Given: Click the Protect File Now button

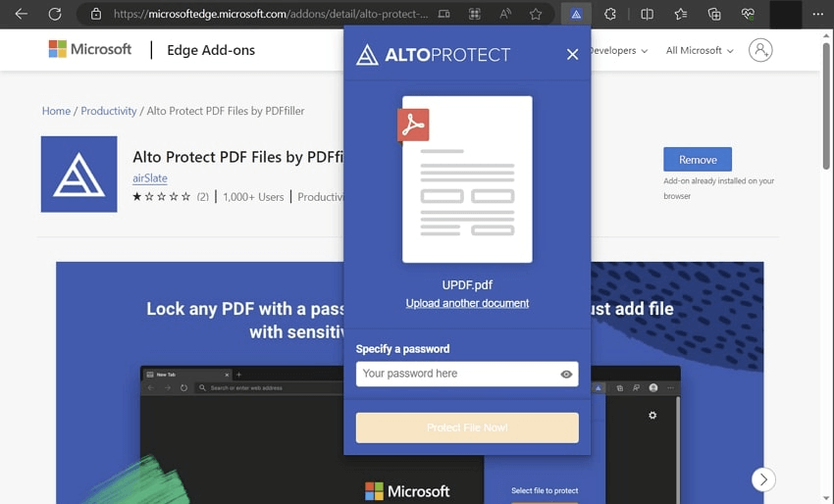Looking at the screenshot, I should pos(467,428).
